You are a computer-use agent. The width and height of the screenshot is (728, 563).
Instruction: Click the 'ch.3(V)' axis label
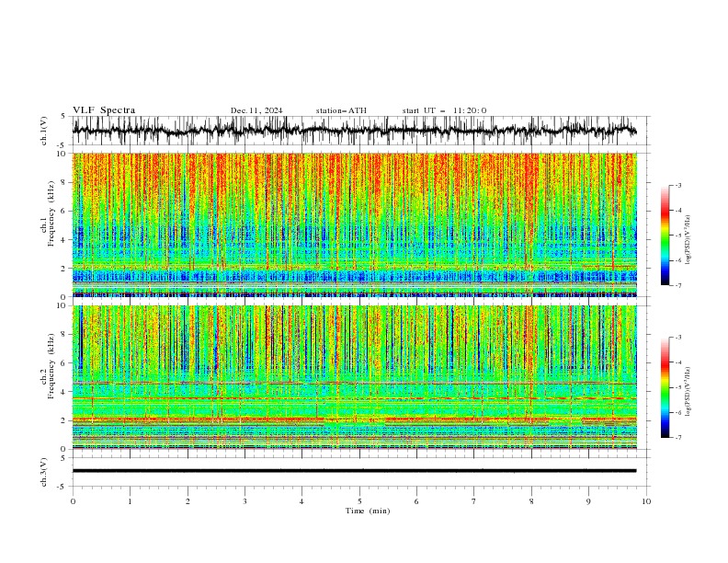[44, 472]
